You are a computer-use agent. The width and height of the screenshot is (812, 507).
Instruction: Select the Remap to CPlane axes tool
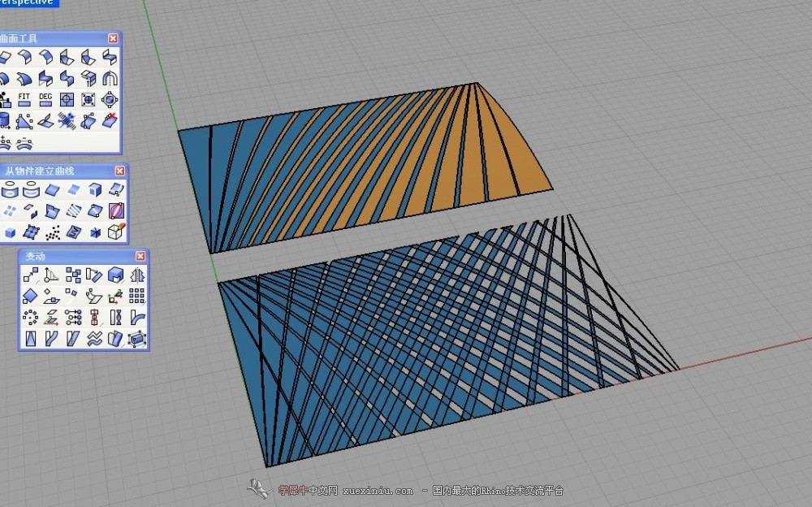[115, 296]
